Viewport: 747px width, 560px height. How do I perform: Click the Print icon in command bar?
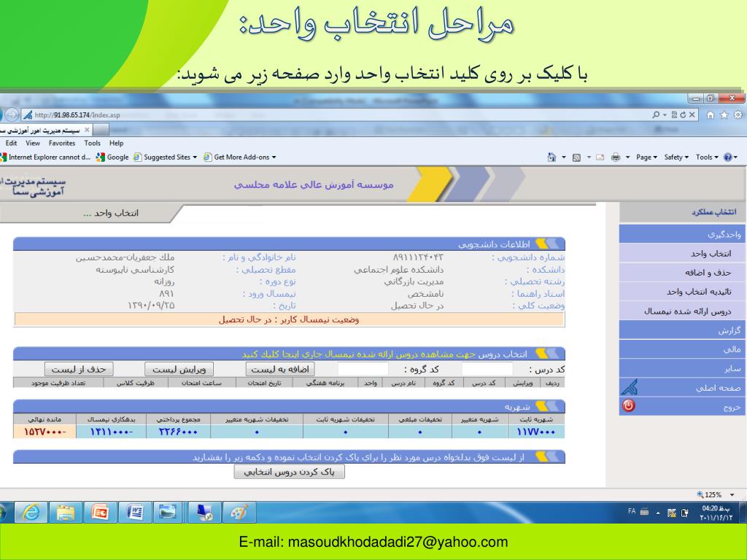[x=616, y=157]
